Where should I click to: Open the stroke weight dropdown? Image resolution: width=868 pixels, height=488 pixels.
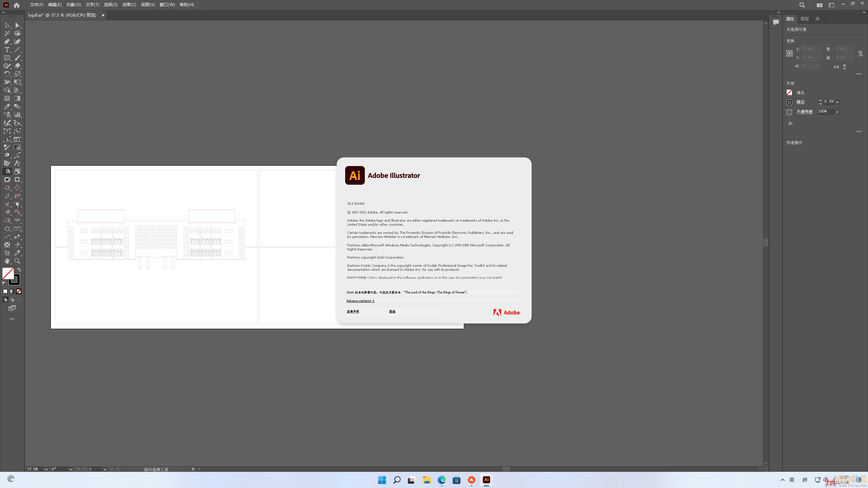click(x=837, y=102)
